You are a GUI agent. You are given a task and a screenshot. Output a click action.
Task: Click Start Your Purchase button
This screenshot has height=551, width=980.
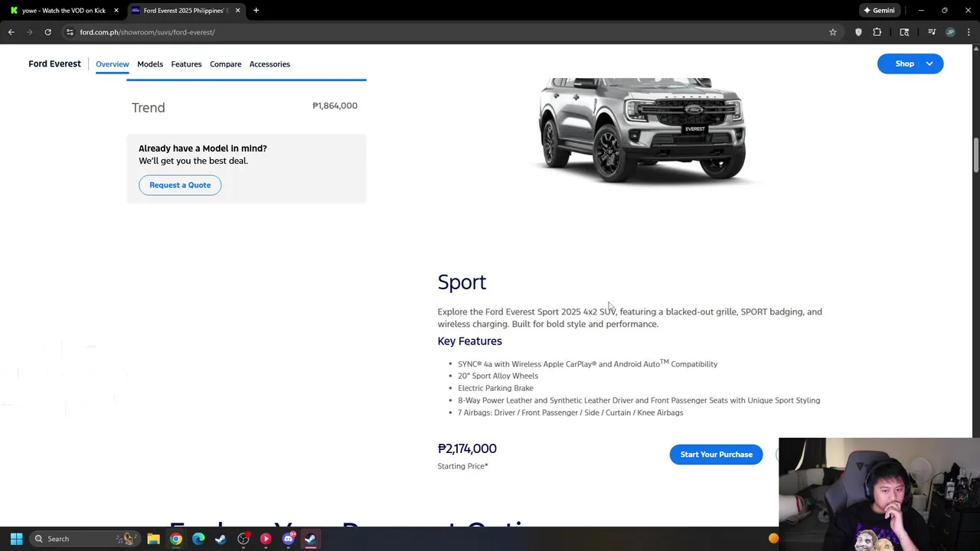[x=716, y=455]
